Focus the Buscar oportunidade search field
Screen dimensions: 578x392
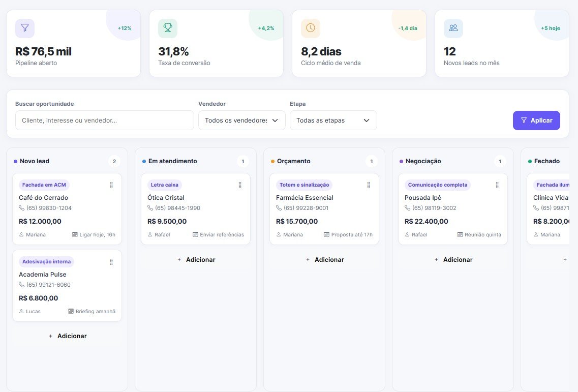click(105, 120)
